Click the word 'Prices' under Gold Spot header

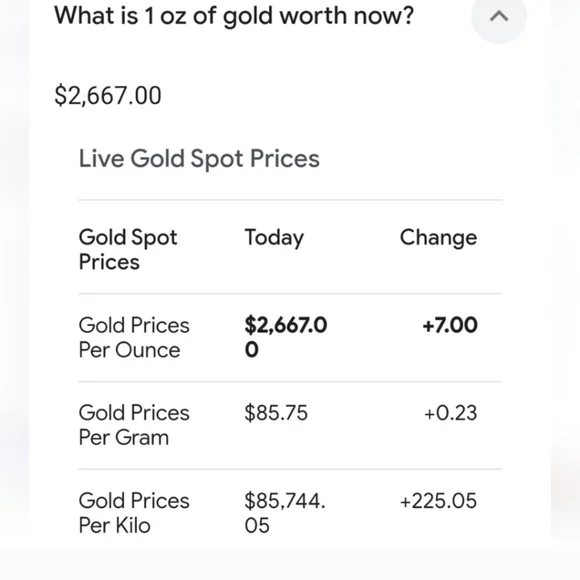109,262
